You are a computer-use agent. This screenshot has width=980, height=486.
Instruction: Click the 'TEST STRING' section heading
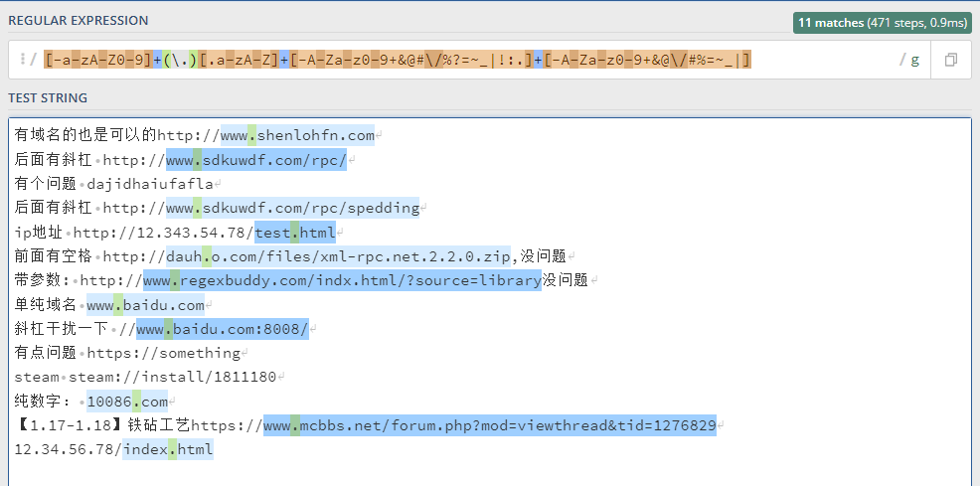point(48,97)
